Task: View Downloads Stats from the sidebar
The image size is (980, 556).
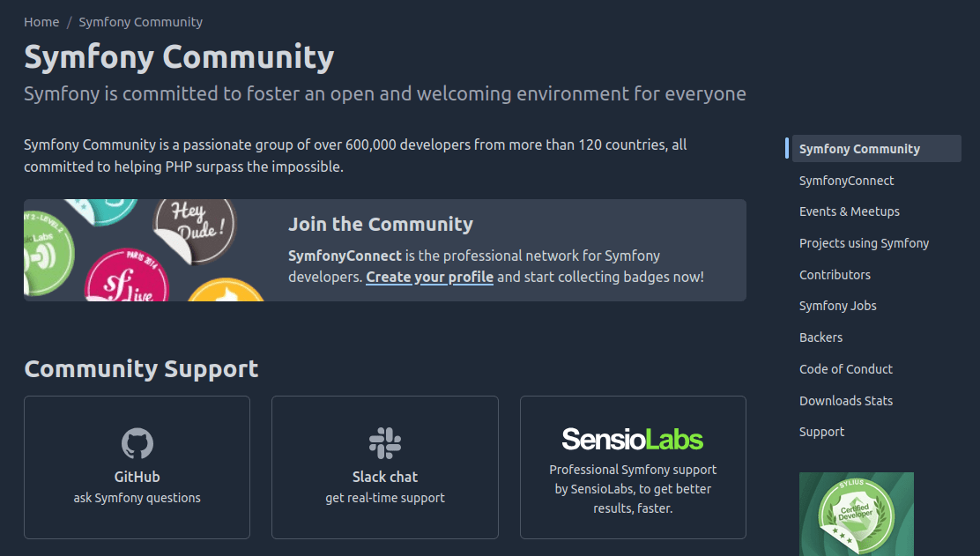Action: click(x=846, y=400)
